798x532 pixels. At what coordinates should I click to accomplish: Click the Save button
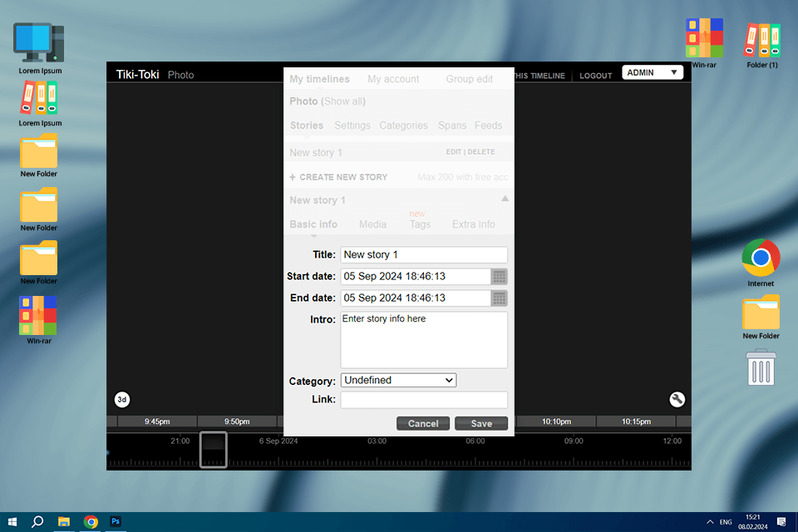[481, 424]
